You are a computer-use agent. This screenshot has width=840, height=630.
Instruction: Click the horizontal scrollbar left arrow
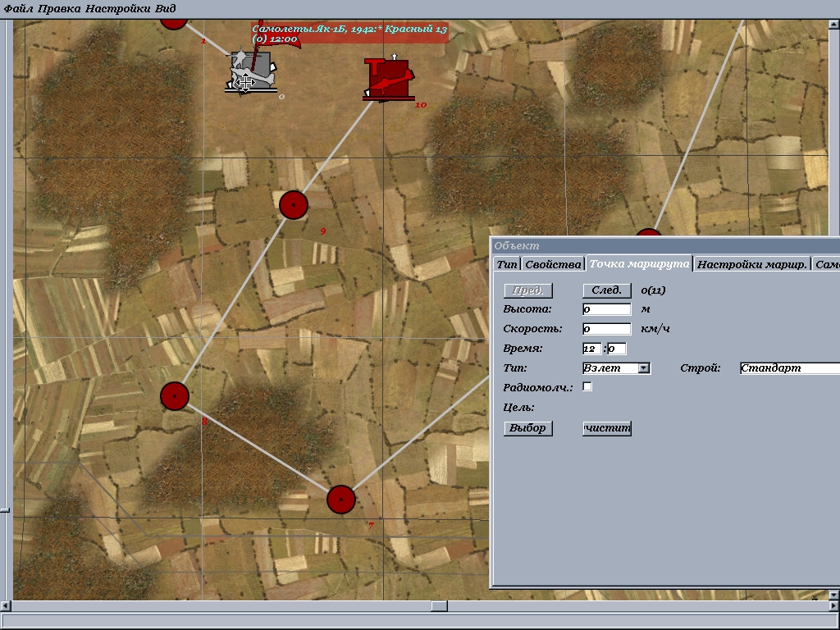click(x=5, y=606)
